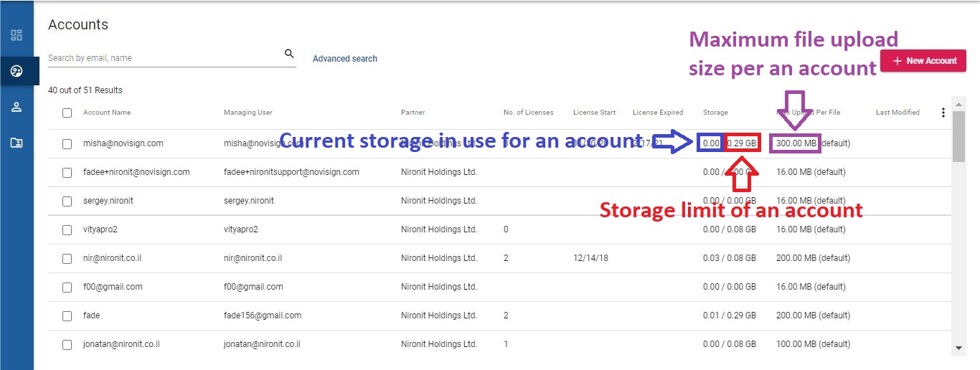
Task: Sort by Account Name column header
Action: (107, 113)
